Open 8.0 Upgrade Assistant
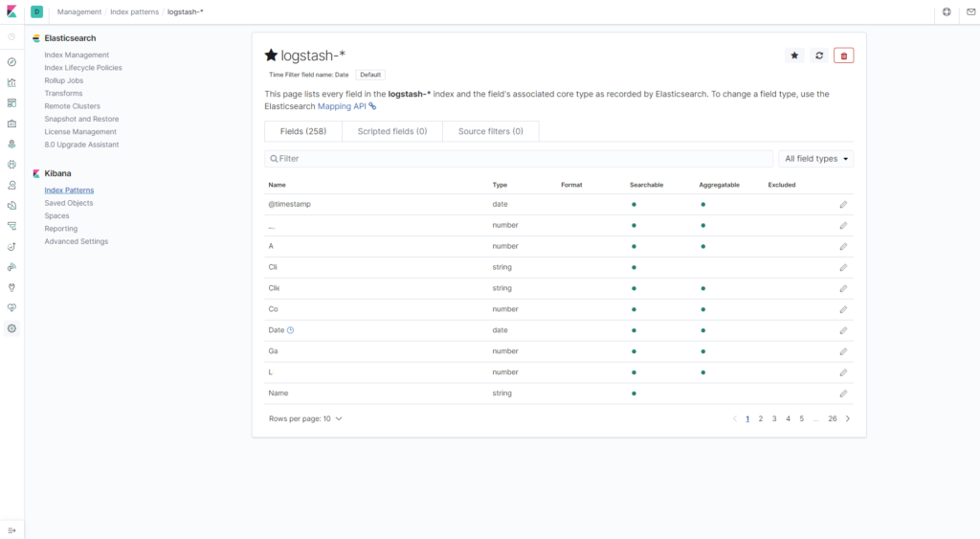 pos(81,145)
